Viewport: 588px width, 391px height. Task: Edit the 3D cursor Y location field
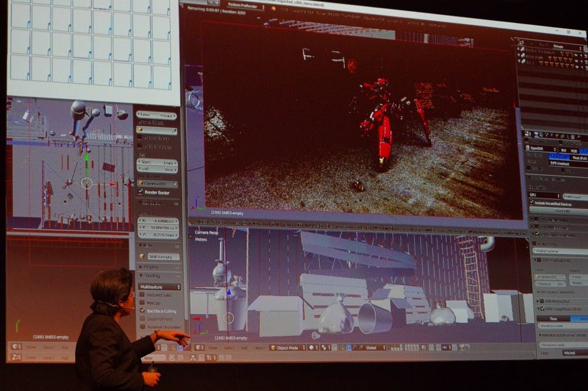coord(158,228)
